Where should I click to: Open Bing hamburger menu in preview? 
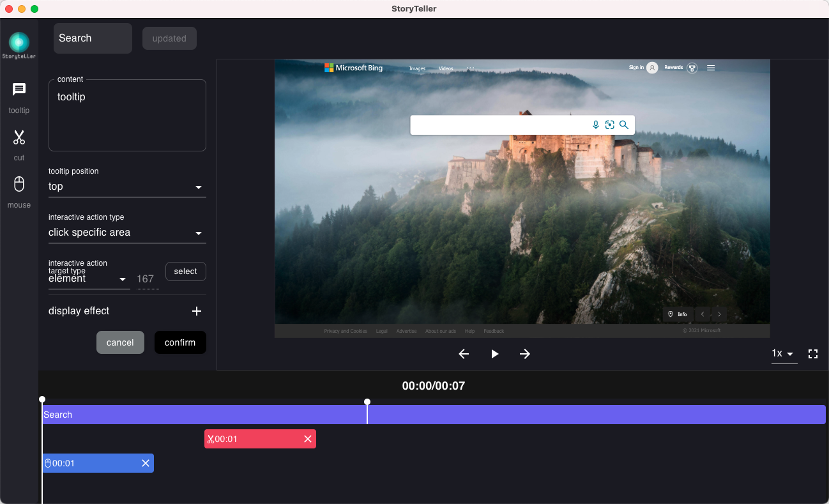pyautogui.click(x=711, y=68)
